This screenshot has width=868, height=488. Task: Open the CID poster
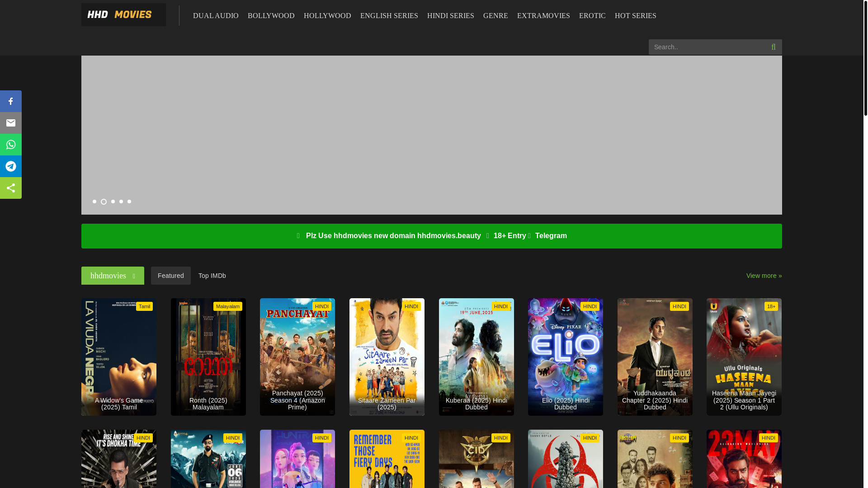pos(476,459)
